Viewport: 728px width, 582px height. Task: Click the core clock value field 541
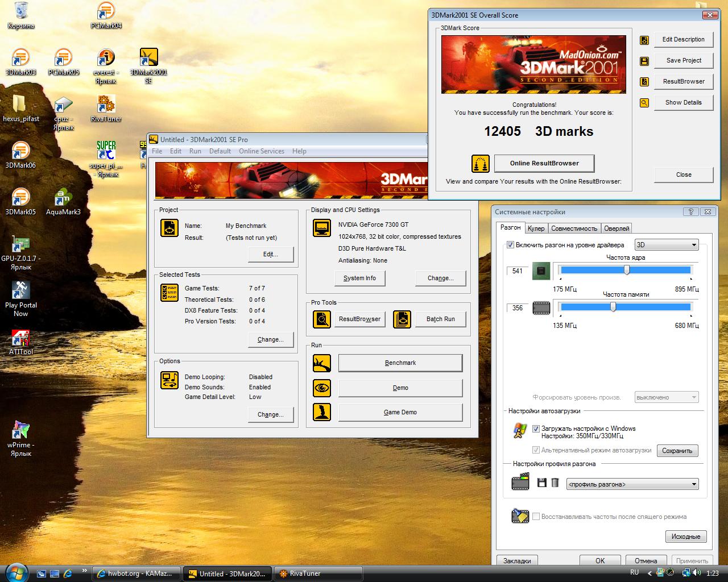518,271
